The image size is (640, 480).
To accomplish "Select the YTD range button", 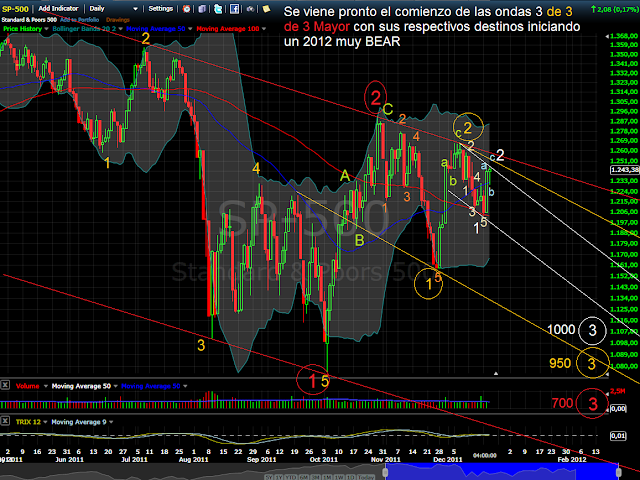I will [291, 477].
